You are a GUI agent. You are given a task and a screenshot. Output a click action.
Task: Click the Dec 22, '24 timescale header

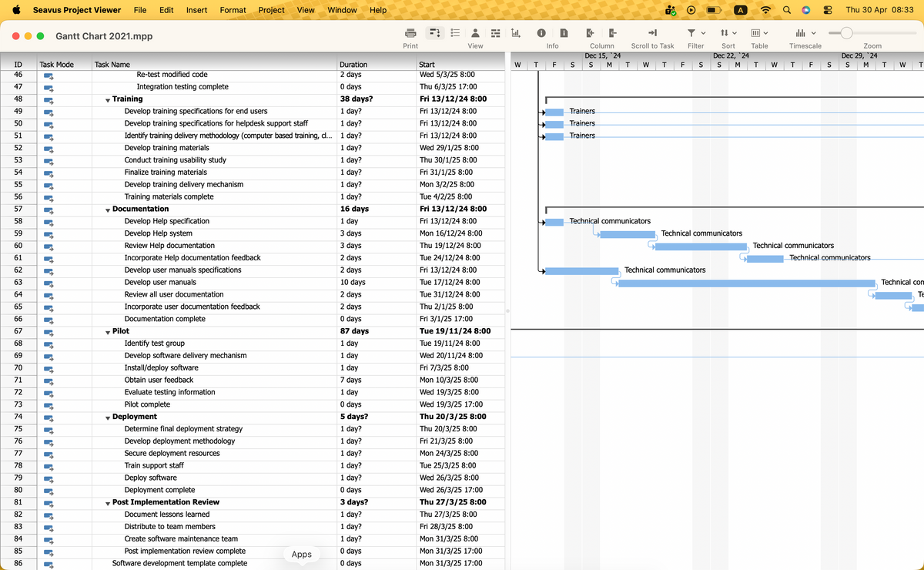tap(731, 55)
